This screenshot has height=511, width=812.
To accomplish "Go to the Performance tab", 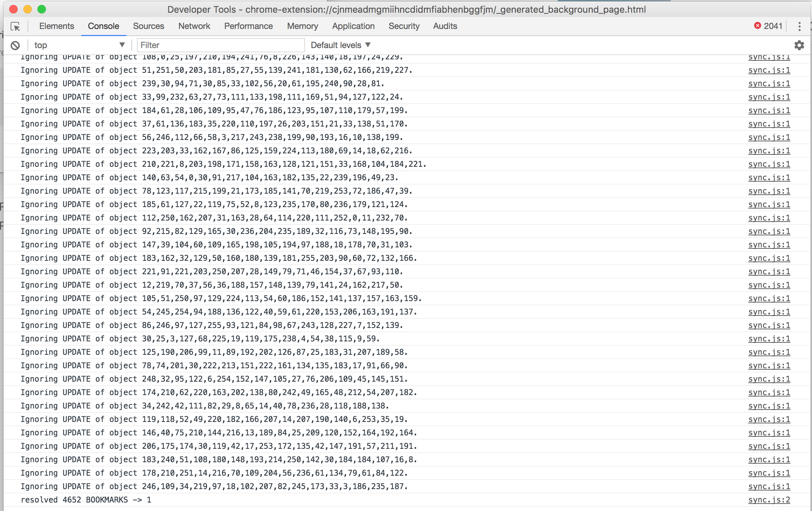I will pyautogui.click(x=248, y=26).
